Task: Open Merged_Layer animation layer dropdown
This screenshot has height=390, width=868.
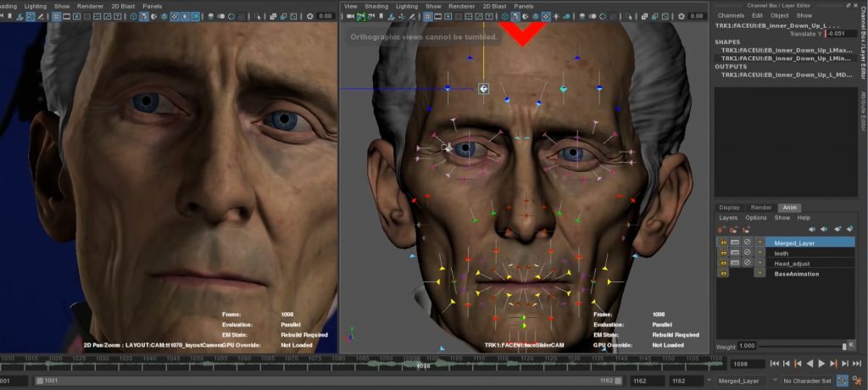Action: coord(743,382)
